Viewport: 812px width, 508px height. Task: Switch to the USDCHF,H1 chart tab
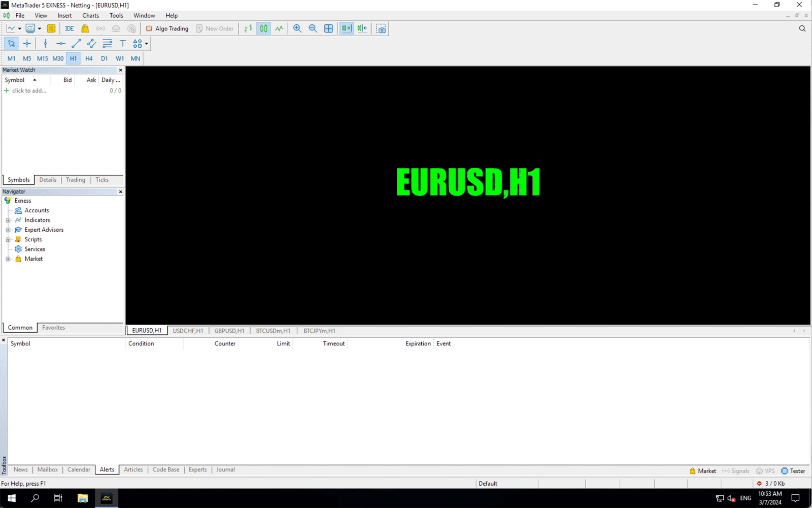pos(188,331)
